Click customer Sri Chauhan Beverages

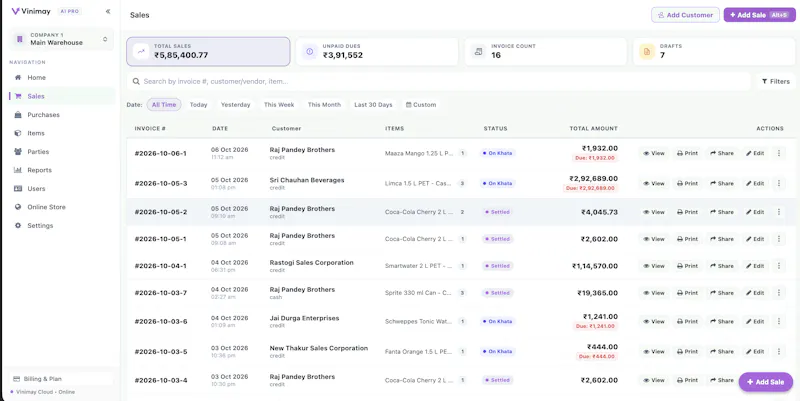point(307,180)
